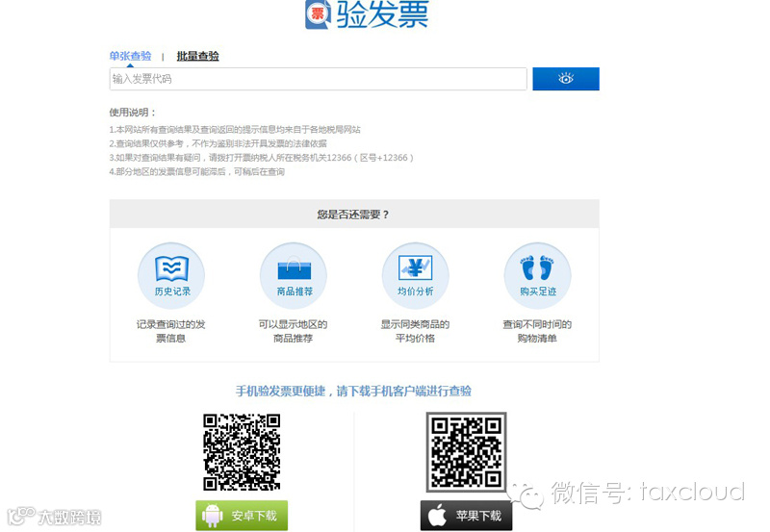The image size is (770, 532).
Task: Open the 历史记录 history icon
Action: (171, 276)
